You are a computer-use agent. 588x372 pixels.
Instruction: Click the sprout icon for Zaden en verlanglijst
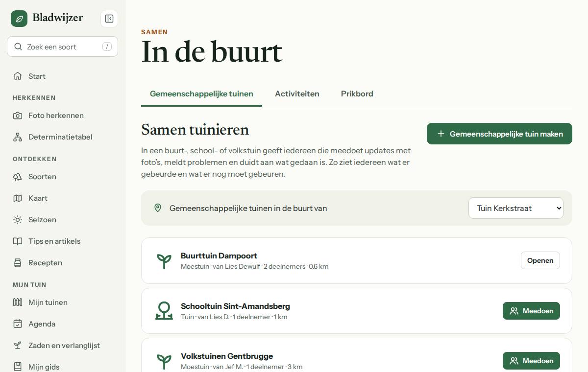(x=18, y=346)
